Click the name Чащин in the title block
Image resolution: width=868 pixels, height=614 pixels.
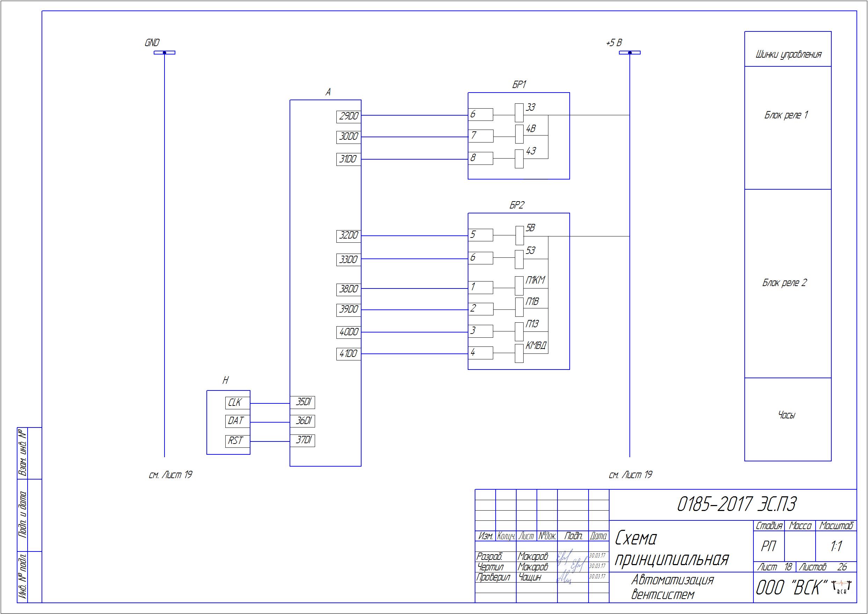pyautogui.click(x=530, y=577)
